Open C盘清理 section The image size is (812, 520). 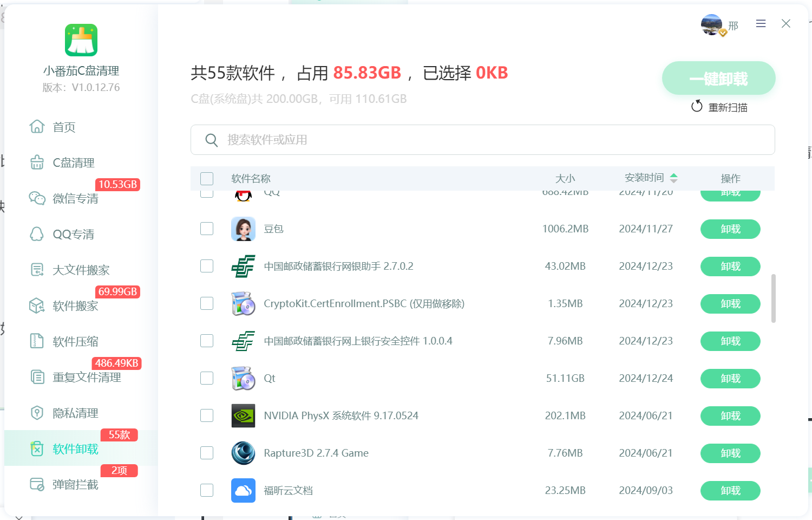click(x=74, y=162)
